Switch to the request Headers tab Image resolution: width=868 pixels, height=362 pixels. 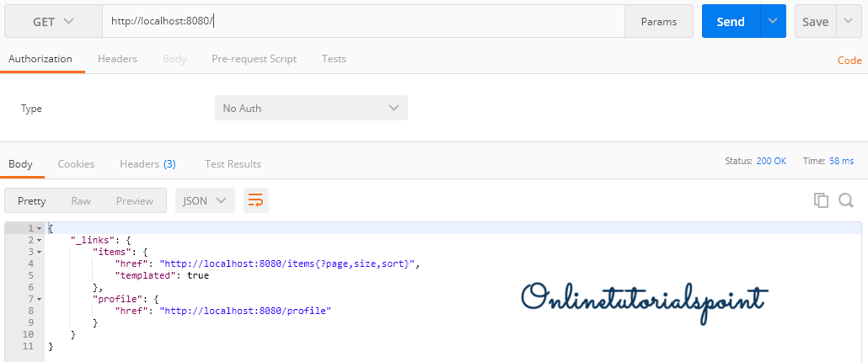coord(117,59)
